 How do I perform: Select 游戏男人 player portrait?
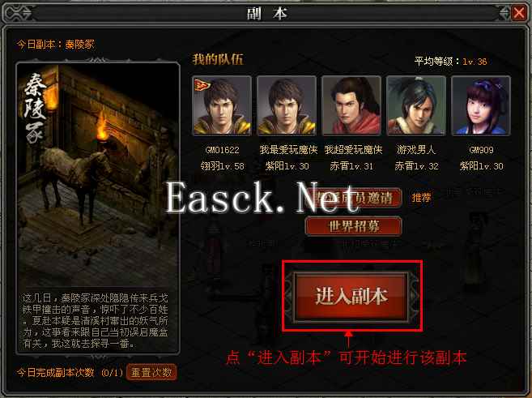click(x=416, y=105)
